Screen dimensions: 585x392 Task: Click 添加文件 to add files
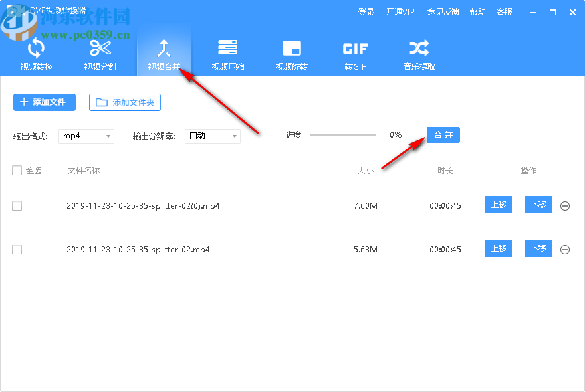44,102
